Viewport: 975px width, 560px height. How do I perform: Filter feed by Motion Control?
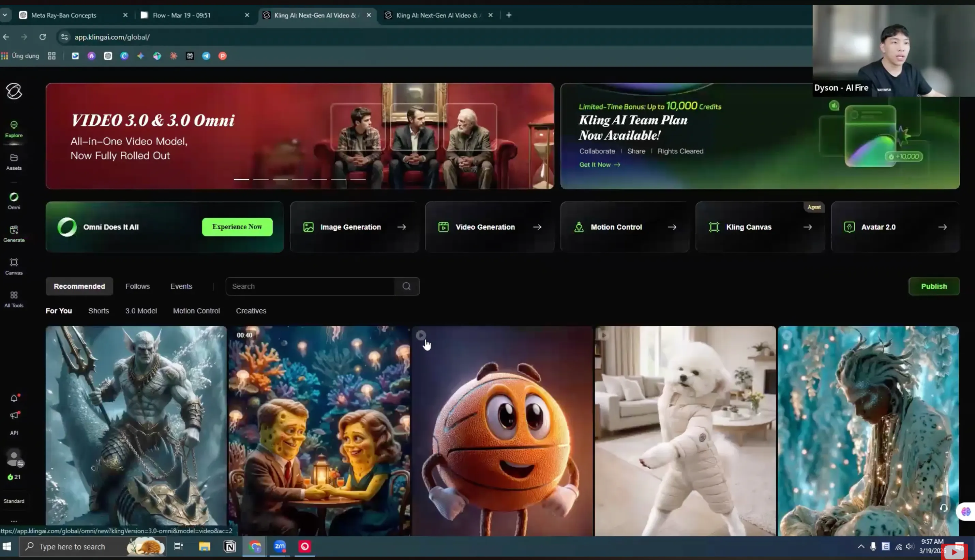click(x=196, y=311)
